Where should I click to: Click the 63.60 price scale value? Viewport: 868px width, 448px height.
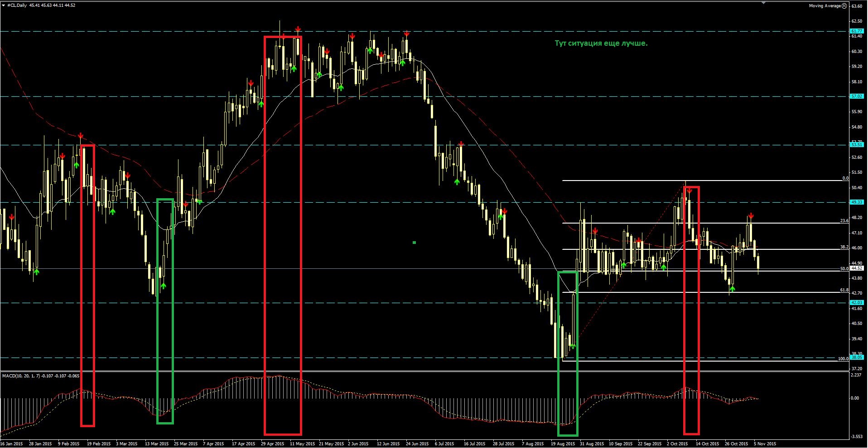pos(857,6)
